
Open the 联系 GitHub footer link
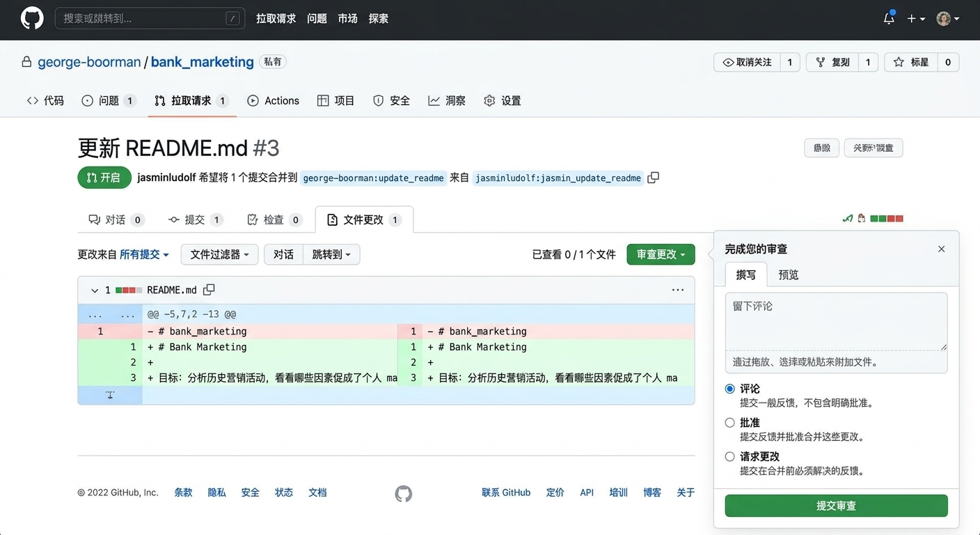click(x=506, y=493)
